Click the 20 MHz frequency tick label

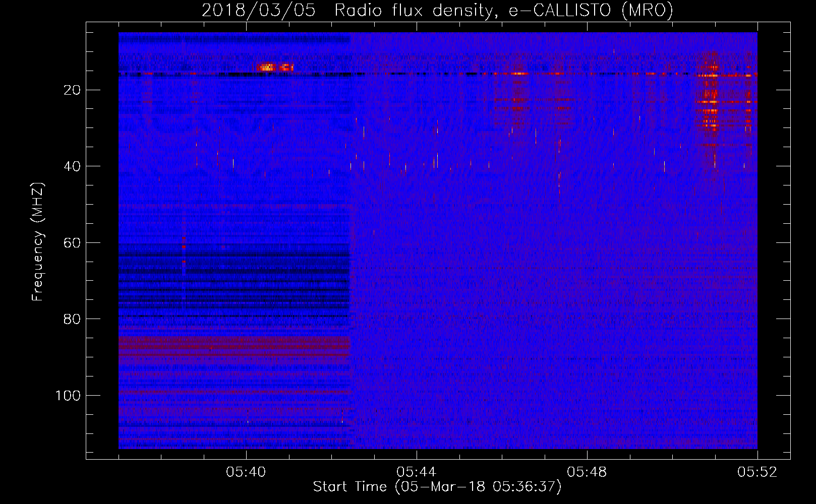(x=73, y=90)
